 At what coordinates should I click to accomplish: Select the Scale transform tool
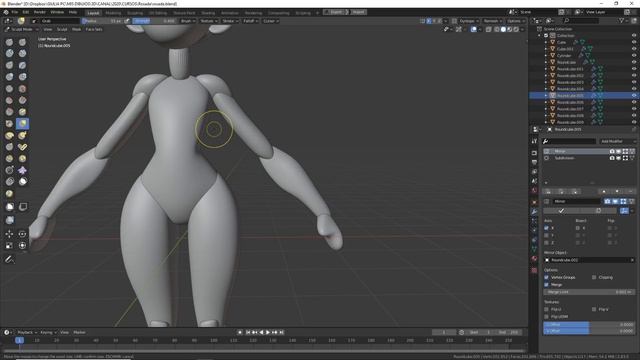9,245
